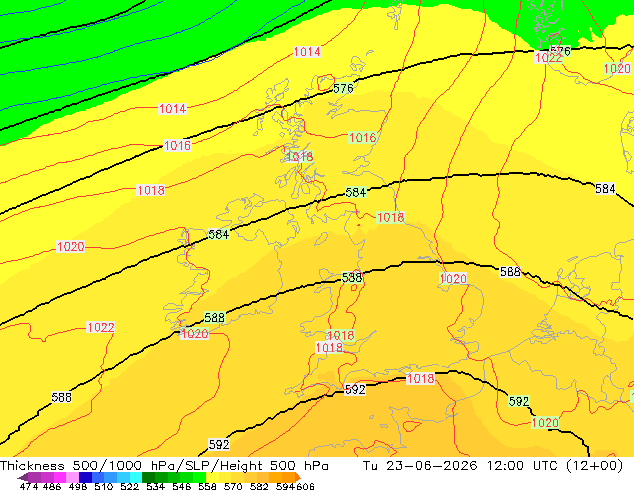Click the legend value 582
Viewport: 634px width, 490px height.
click(259, 486)
